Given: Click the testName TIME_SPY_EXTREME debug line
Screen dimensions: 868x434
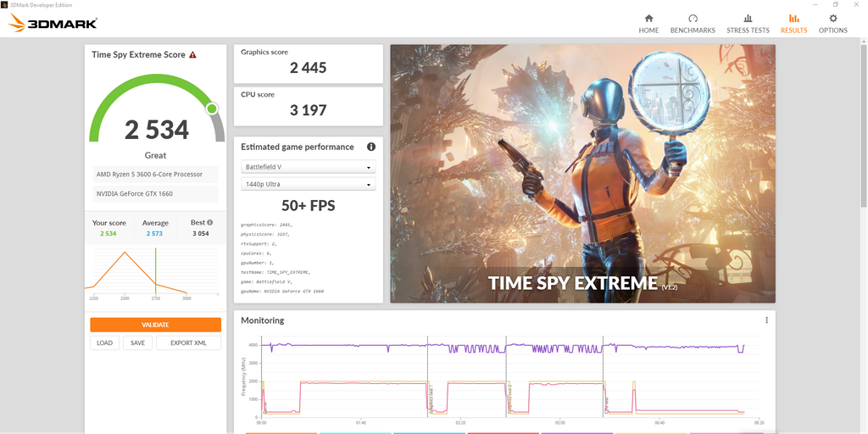Looking at the screenshot, I should [276, 272].
